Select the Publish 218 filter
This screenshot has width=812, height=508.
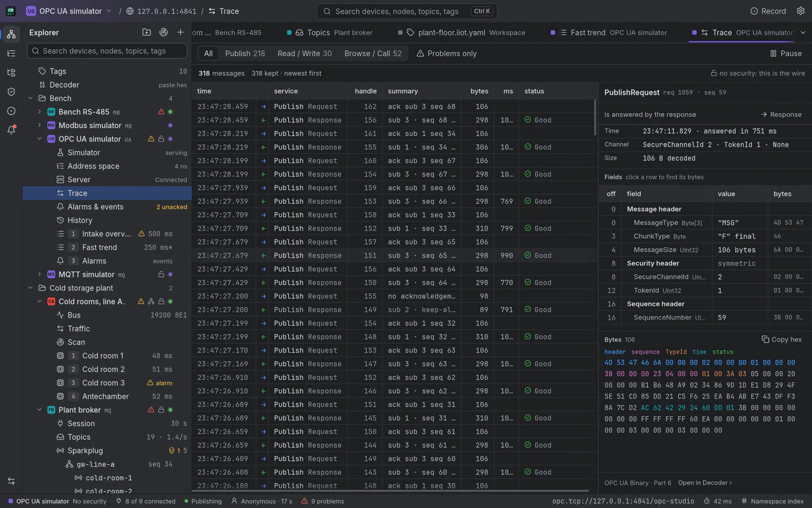click(x=245, y=53)
